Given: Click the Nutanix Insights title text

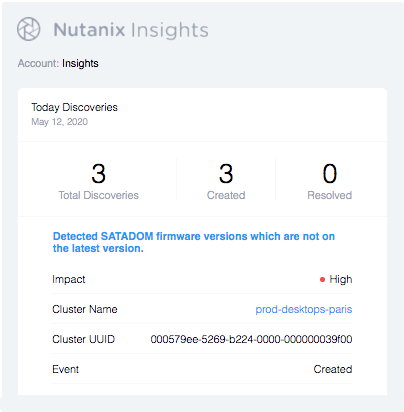Looking at the screenshot, I should 131,30.
